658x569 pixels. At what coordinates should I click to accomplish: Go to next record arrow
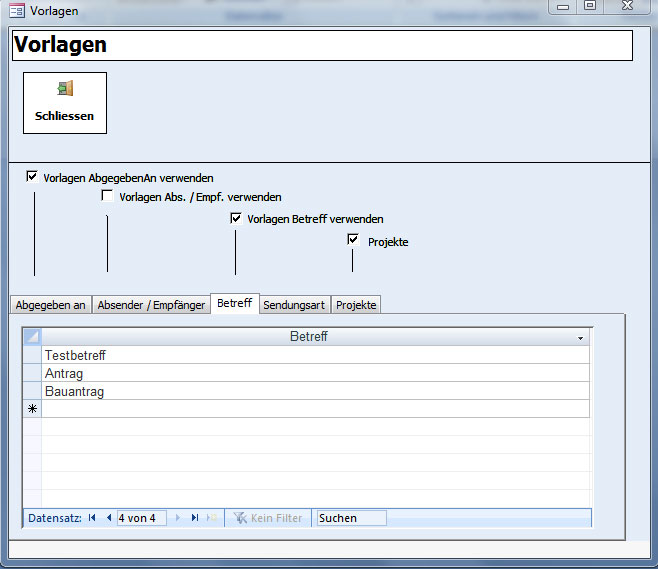click(x=178, y=518)
